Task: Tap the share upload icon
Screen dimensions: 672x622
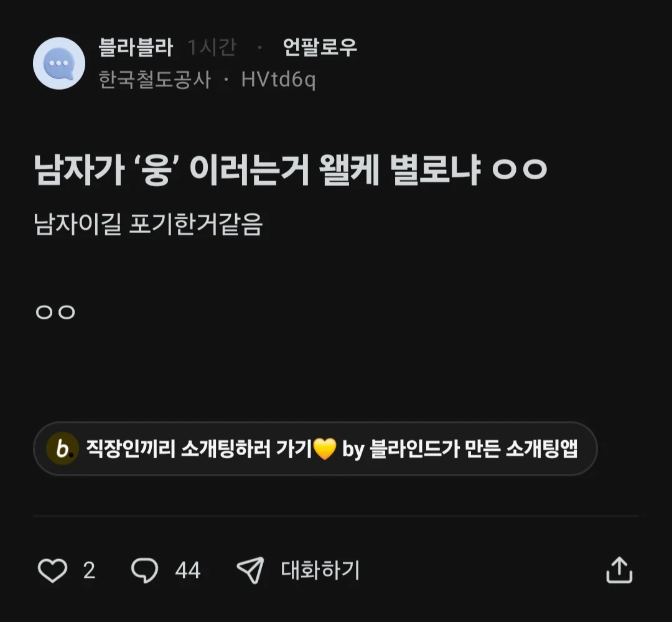Action: coord(619,570)
